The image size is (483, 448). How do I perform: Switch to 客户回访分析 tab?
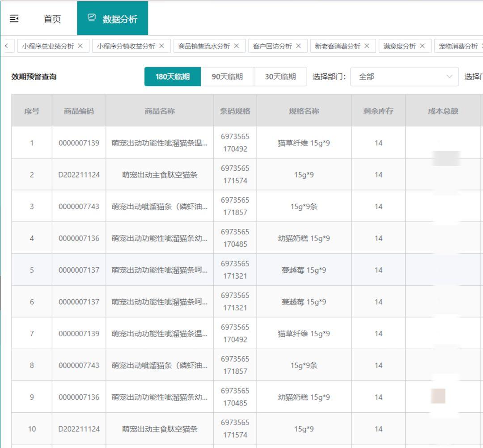coord(272,46)
